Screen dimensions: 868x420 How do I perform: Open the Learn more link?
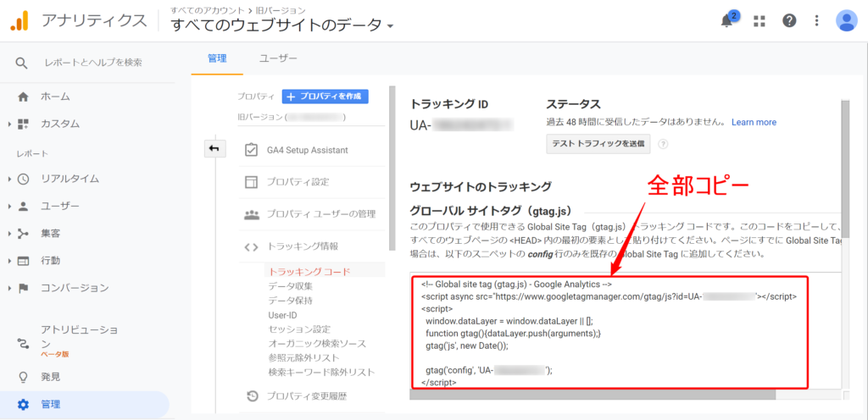pyautogui.click(x=754, y=122)
